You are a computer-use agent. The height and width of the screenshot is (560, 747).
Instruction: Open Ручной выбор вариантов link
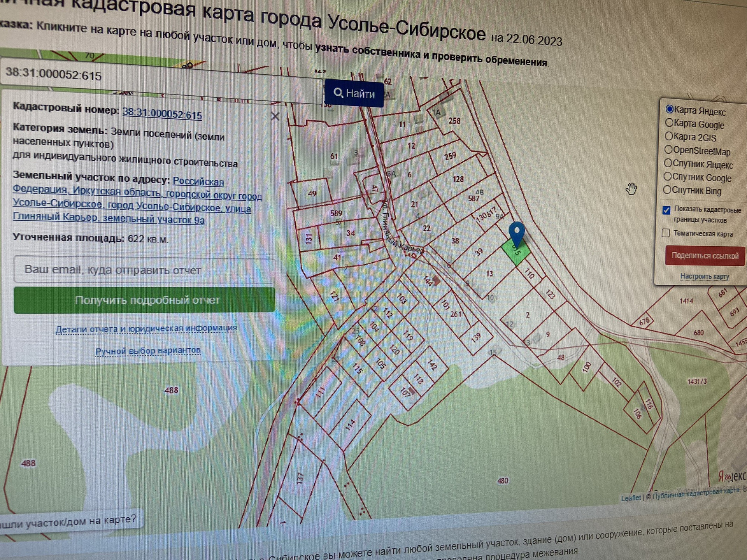[147, 351]
